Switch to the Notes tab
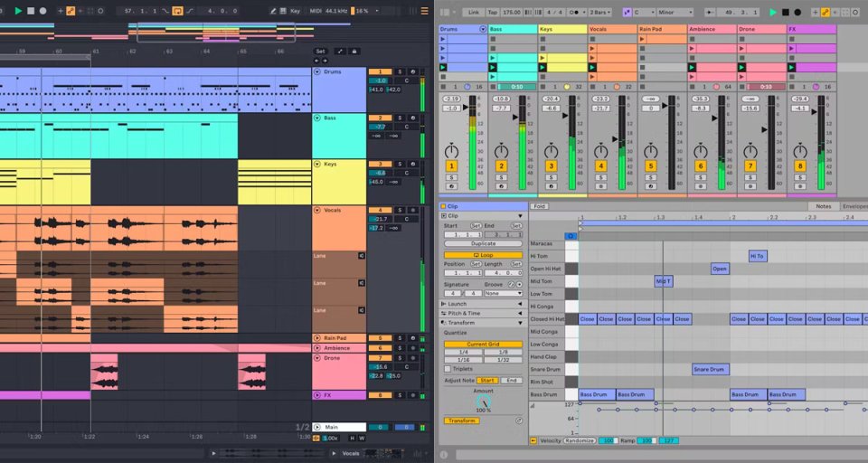This screenshot has height=463, width=868. (823, 206)
